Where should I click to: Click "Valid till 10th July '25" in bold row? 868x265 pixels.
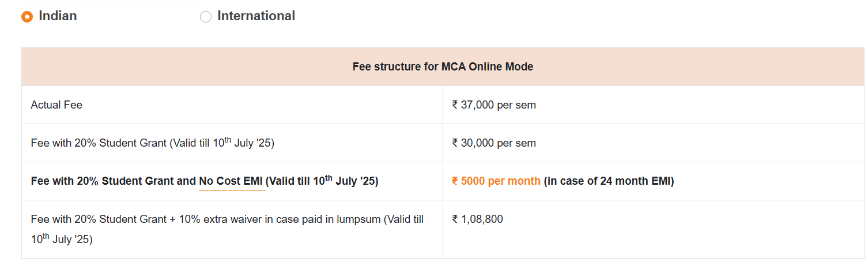(323, 181)
